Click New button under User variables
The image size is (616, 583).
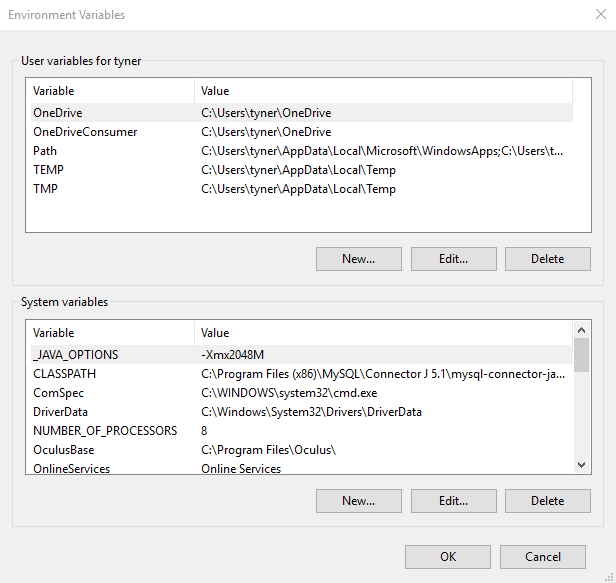[358, 259]
